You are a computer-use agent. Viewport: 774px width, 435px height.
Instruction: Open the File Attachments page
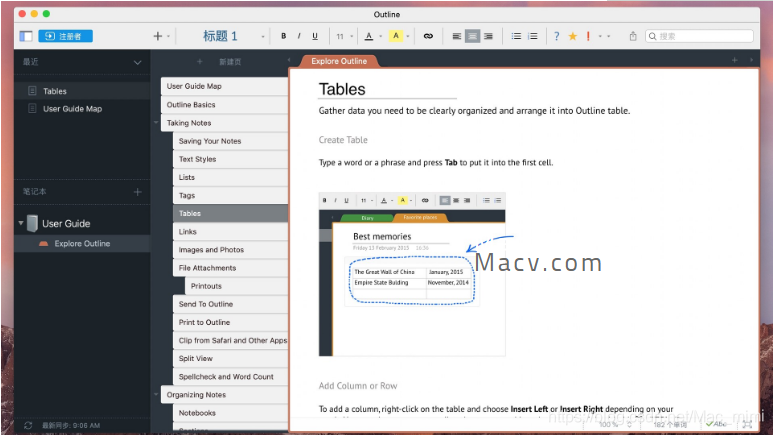(x=231, y=268)
